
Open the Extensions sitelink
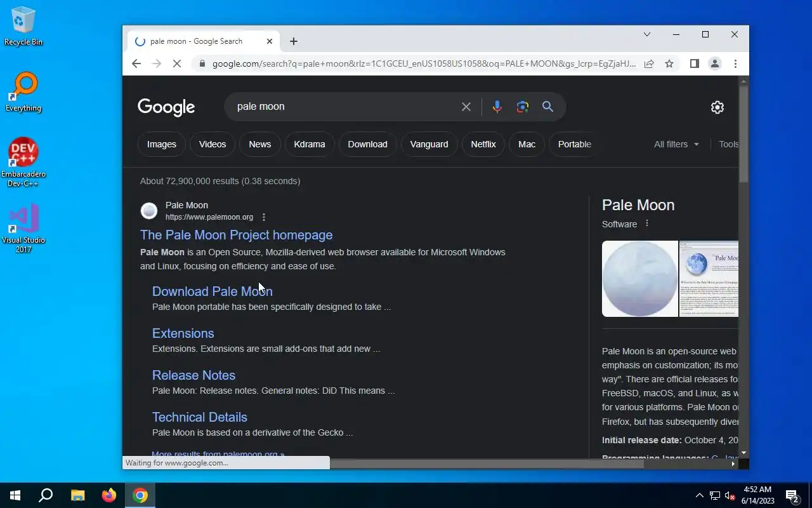click(183, 333)
